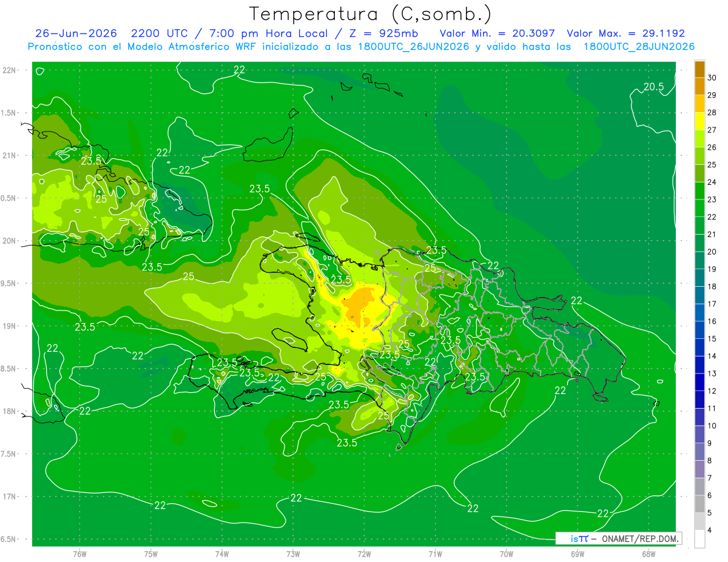Click the legend value "30"
This screenshot has height=562, width=728.
[712, 78]
